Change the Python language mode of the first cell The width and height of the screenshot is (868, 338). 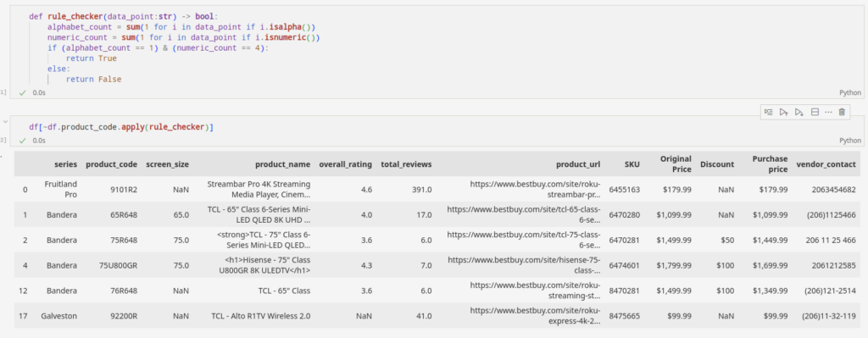[850, 93]
